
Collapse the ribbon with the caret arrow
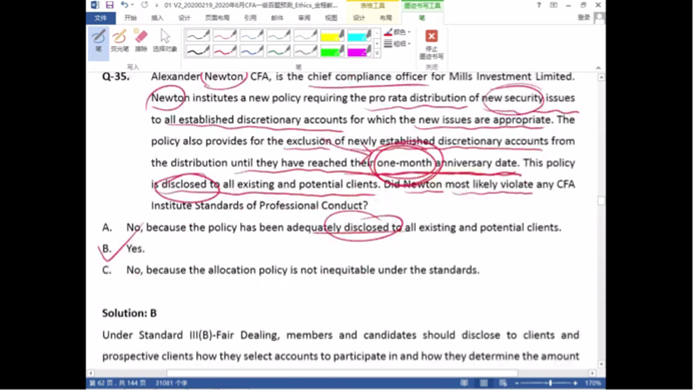pyautogui.click(x=598, y=68)
